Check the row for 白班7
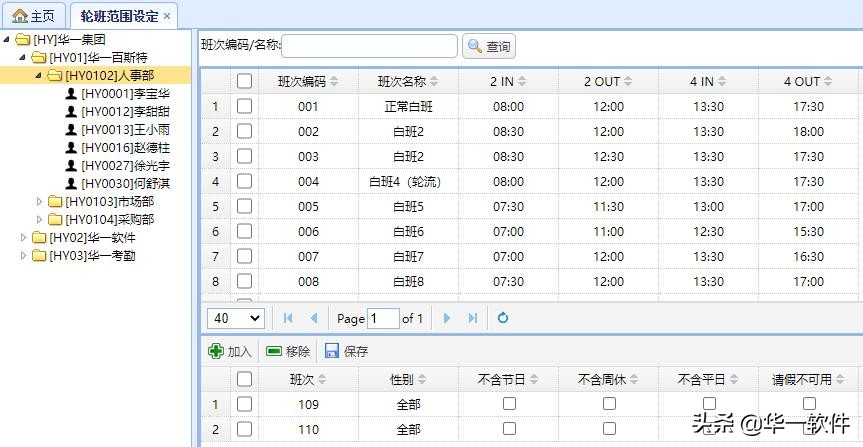 click(244, 257)
